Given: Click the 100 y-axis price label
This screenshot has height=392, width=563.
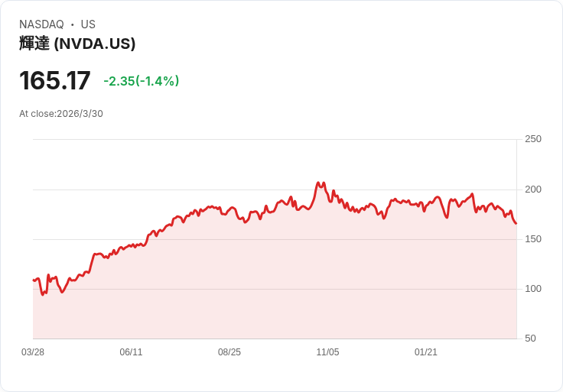Looking at the screenshot, I should 532,289.
